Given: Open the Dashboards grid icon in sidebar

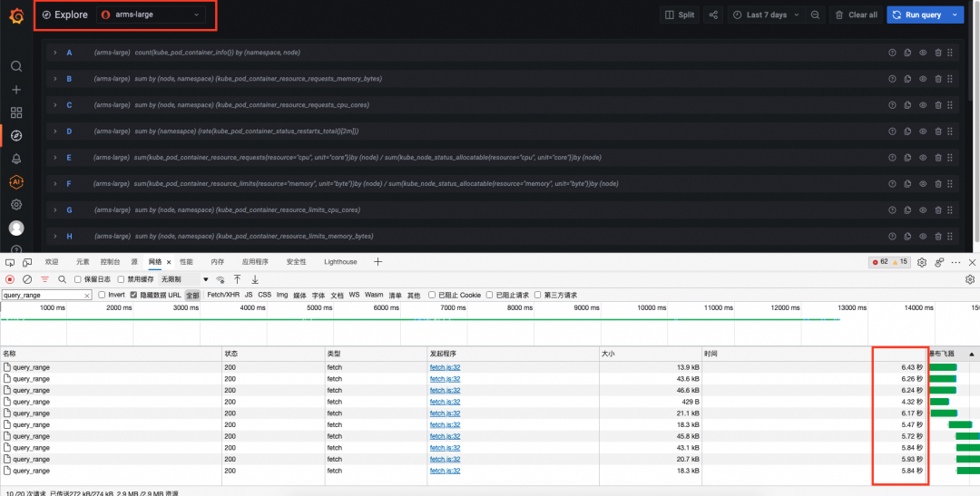Looking at the screenshot, I should (16, 112).
